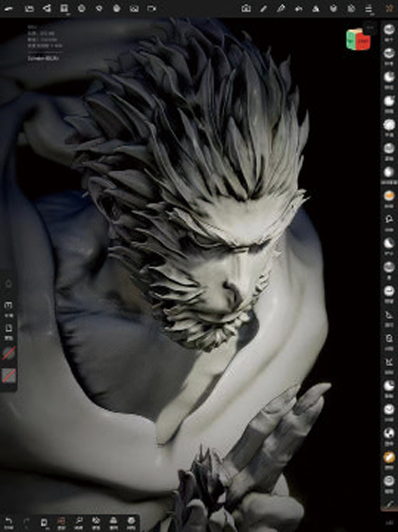Tap the undo arrow button at bottom-left
The image size is (398, 532).
9,522
